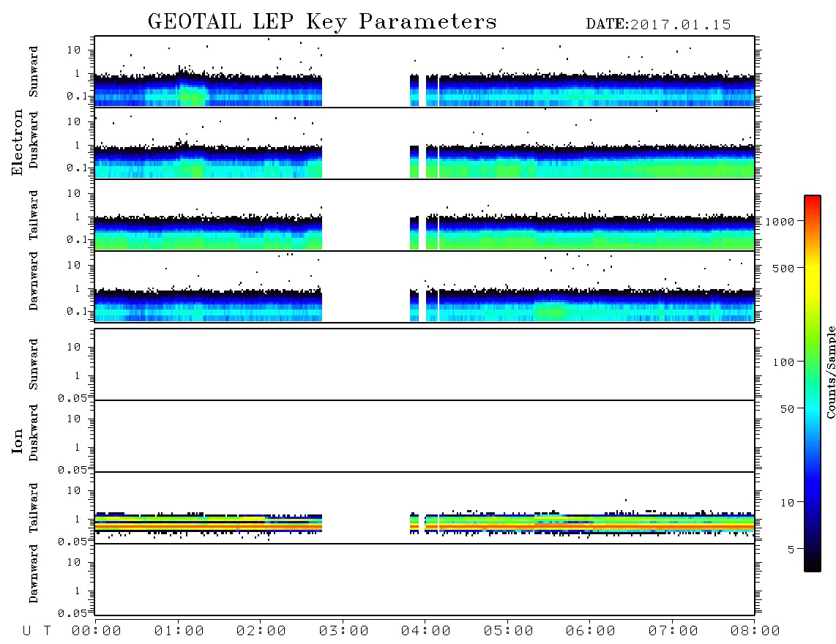
Task: Select the Ion "Duskward" panel label
Action: pos(34,433)
